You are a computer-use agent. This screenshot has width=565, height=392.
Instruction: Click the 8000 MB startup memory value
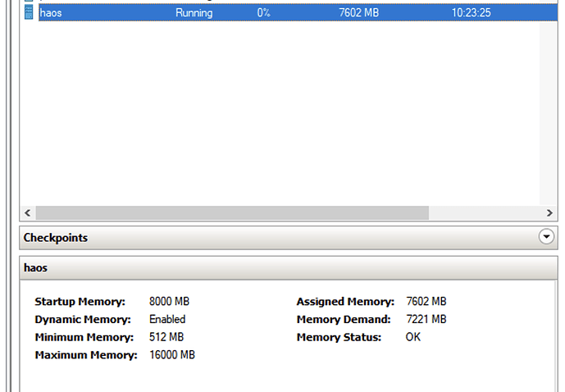pos(170,301)
